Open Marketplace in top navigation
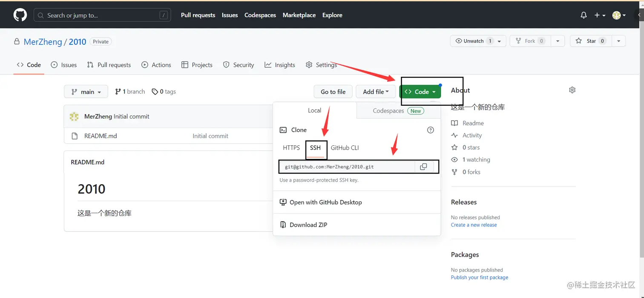Screen dimensions: 644x298 (299, 15)
